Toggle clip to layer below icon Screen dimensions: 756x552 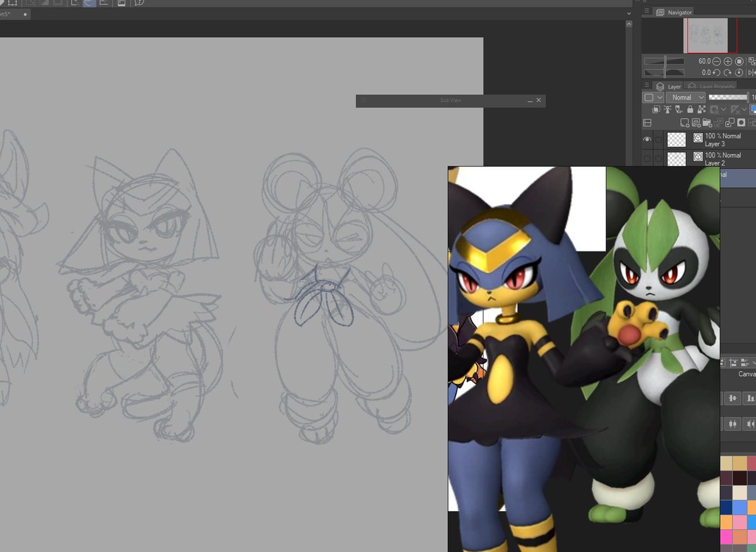tap(656, 109)
